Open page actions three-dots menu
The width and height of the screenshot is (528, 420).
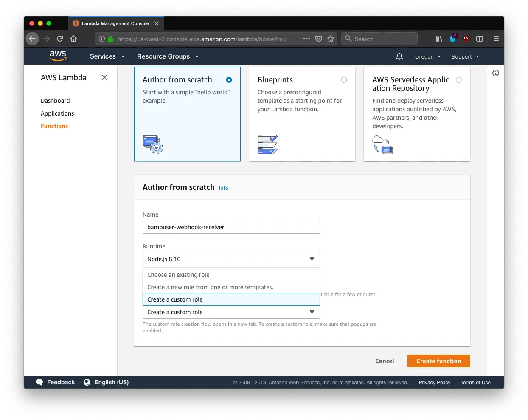(x=307, y=39)
